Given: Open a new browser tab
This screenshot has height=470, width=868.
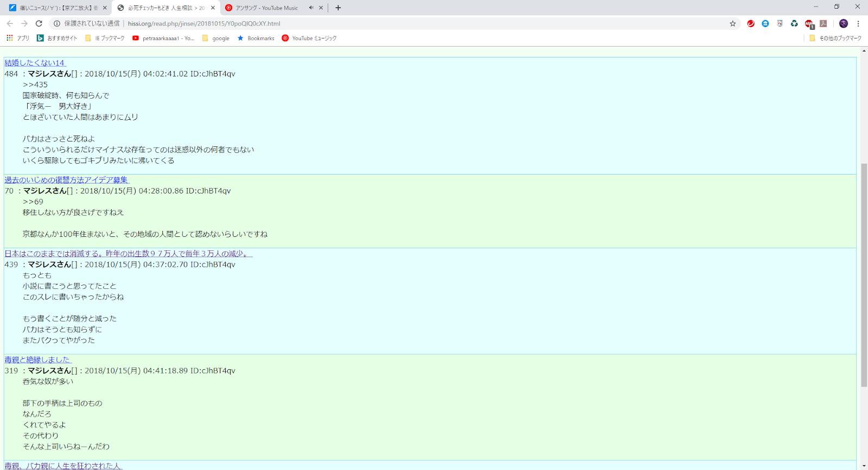Looking at the screenshot, I should click(338, 8).
